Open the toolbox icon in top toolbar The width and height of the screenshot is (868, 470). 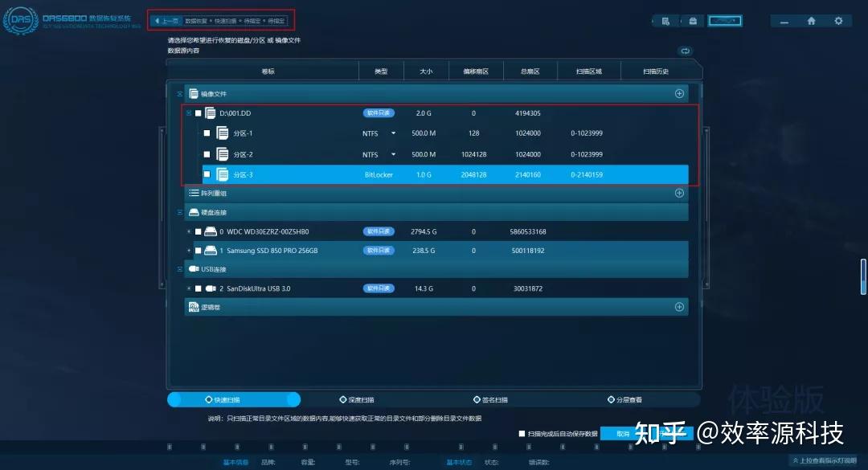click(x=693, y=21)
